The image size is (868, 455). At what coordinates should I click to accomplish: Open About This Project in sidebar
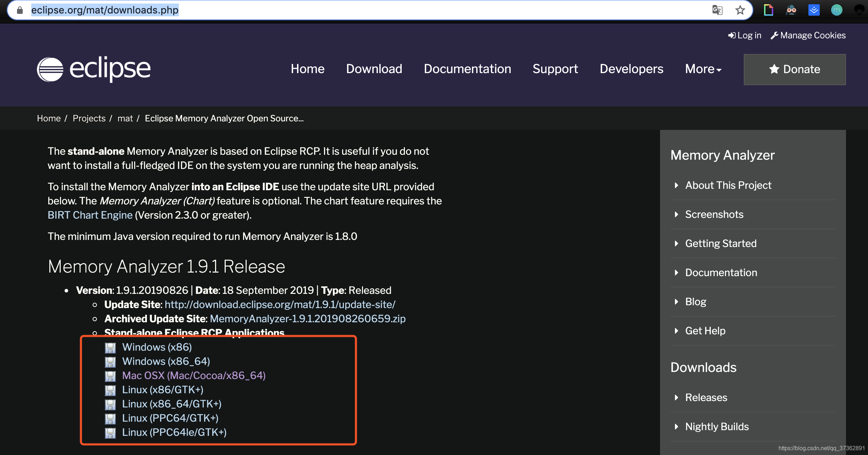(x=728, y=185)
